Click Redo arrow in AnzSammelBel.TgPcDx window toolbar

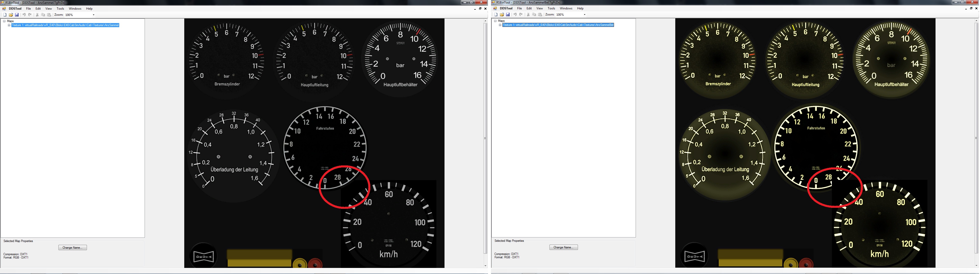(x=521, y=14)
